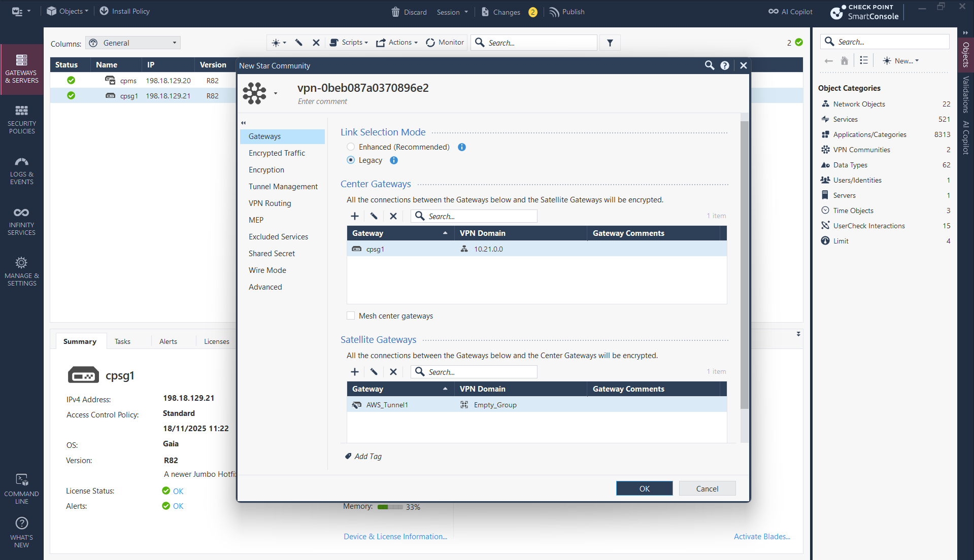Select Legacy link selection mode
The height and width of the screenshot is (560, 974).
(x=351, y=160)
